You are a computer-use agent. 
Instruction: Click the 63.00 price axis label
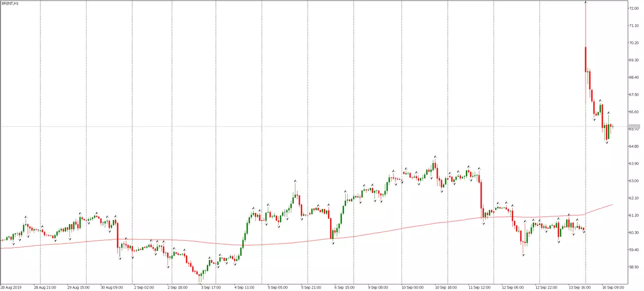pos(634,181)
